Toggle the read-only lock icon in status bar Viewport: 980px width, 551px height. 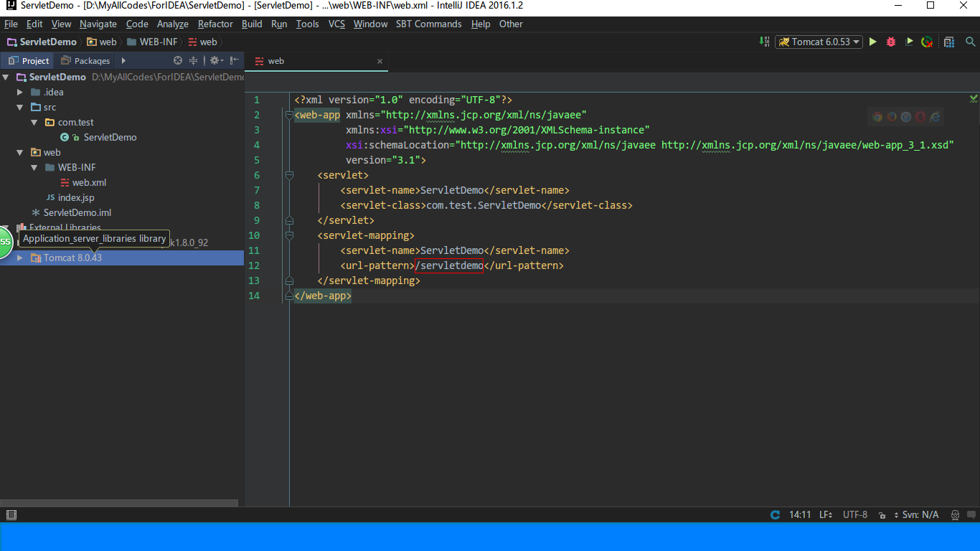click(x=882, y=515)
